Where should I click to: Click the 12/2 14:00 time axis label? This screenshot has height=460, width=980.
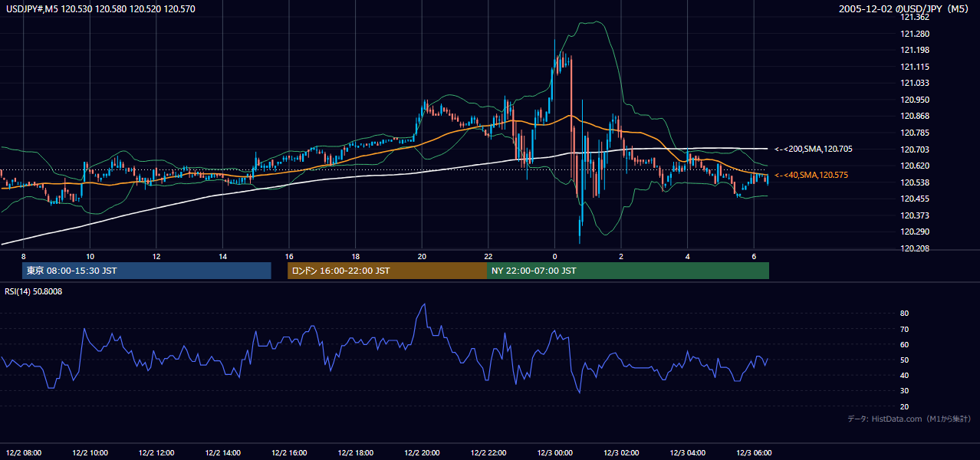click(x=222, y=452)
